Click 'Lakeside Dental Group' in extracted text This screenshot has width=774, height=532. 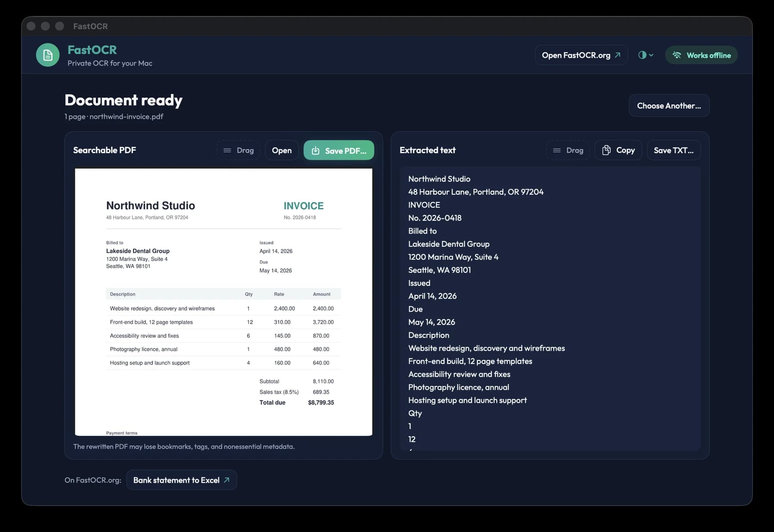(x=449, y=244)
